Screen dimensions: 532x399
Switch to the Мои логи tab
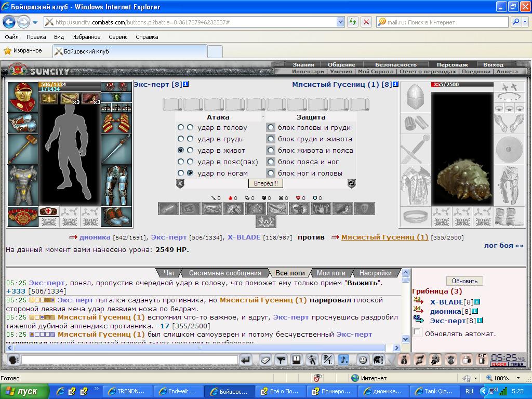click(x=331, y=273)
